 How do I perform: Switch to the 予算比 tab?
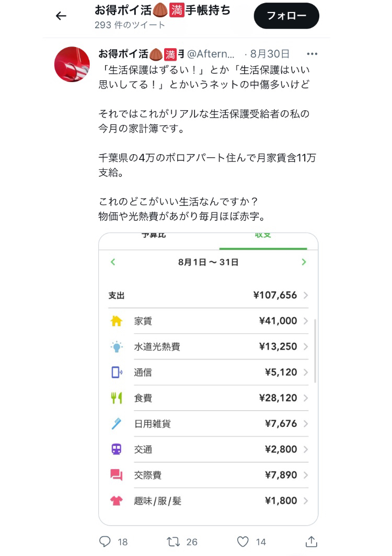[x=154, y=237]
